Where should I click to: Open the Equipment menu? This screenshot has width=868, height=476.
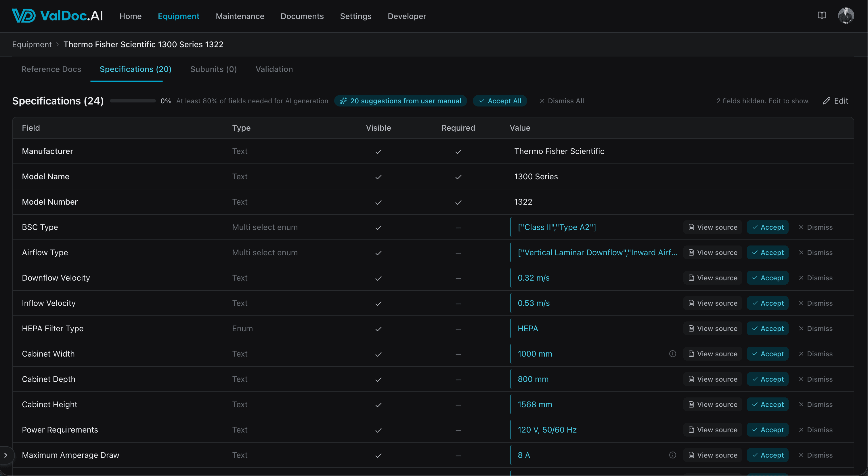pyautogui.click(x=179, y=16)
